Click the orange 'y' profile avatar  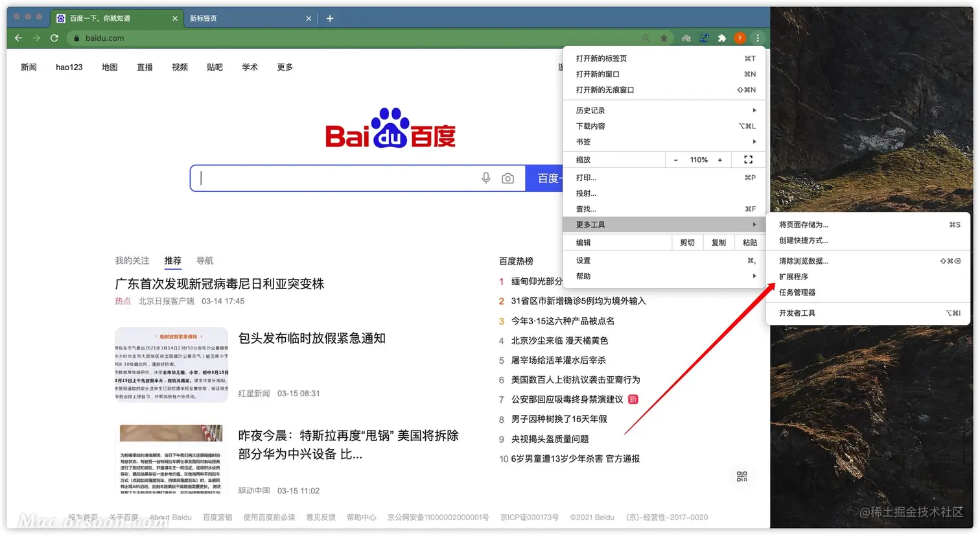coord(740,38)
